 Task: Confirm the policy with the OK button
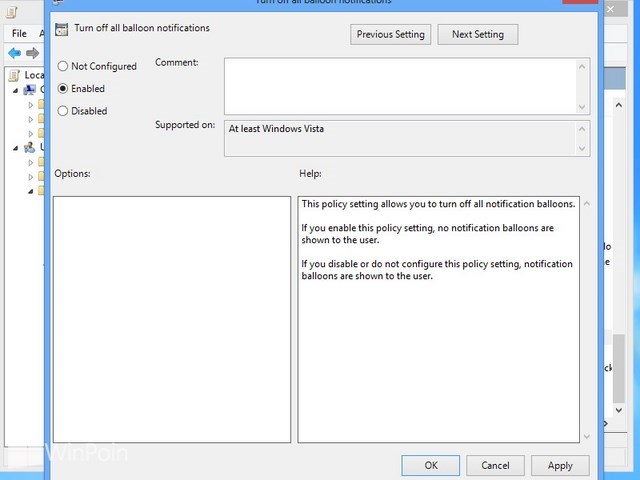(431, 465)
